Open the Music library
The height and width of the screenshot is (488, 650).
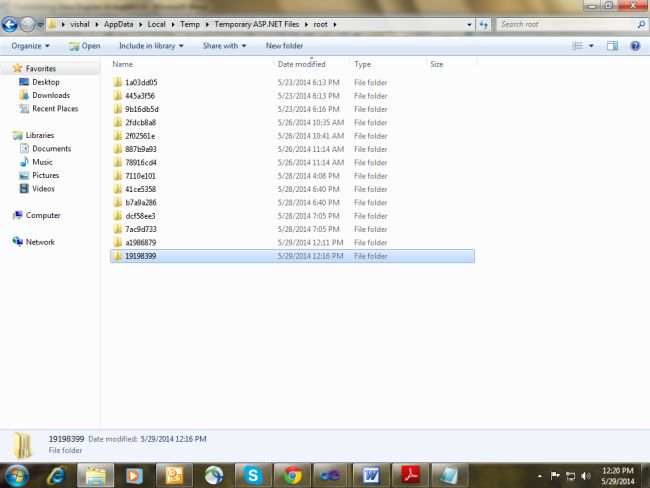point(42,162)
